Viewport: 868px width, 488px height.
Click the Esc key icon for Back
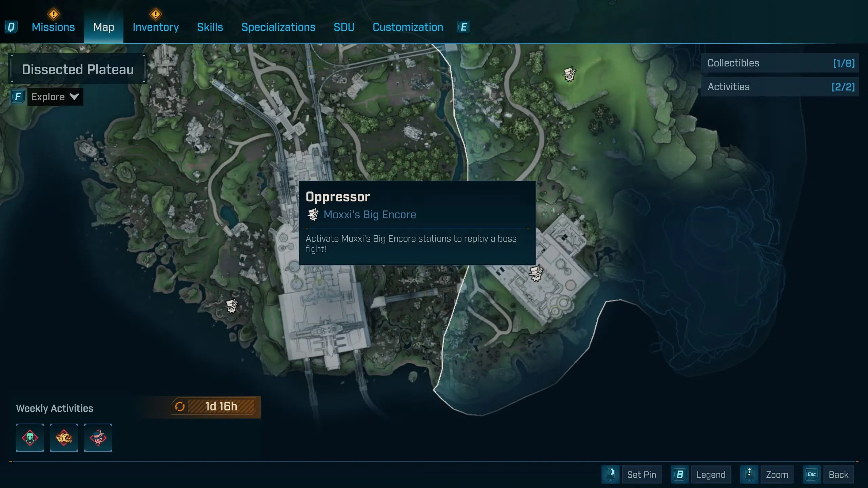click(x=812, y=474)
